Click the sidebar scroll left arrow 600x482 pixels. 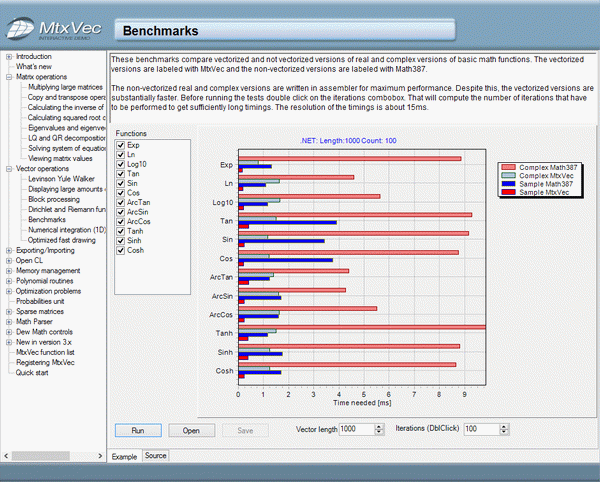click(x=6, y=456)
